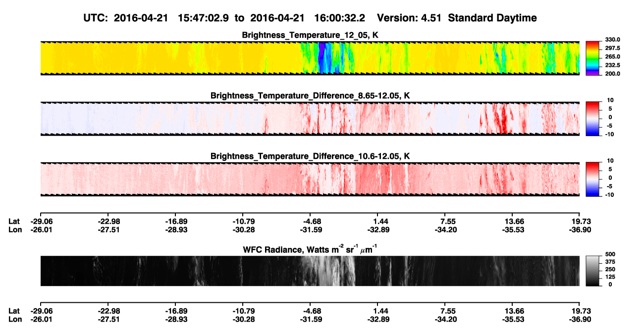
Task: Click the 'Lon' label below the WFC Radiance strip
Action: 15,319
